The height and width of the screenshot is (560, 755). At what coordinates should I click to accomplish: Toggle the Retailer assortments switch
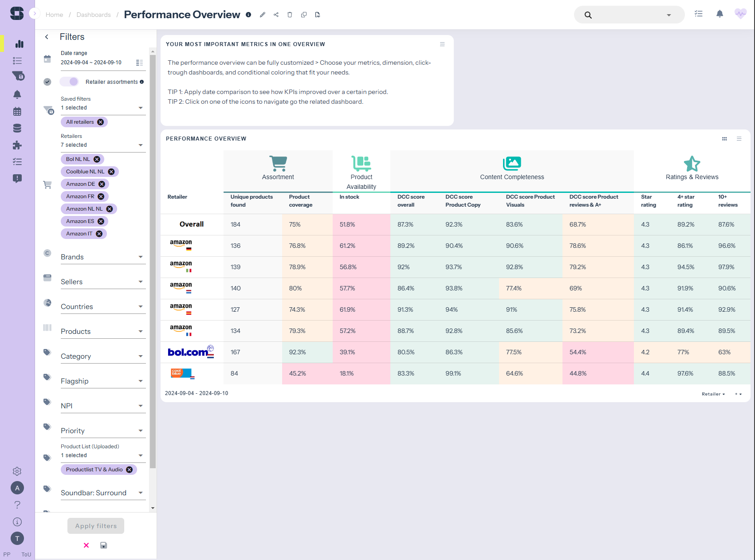[x=69, y=82]
